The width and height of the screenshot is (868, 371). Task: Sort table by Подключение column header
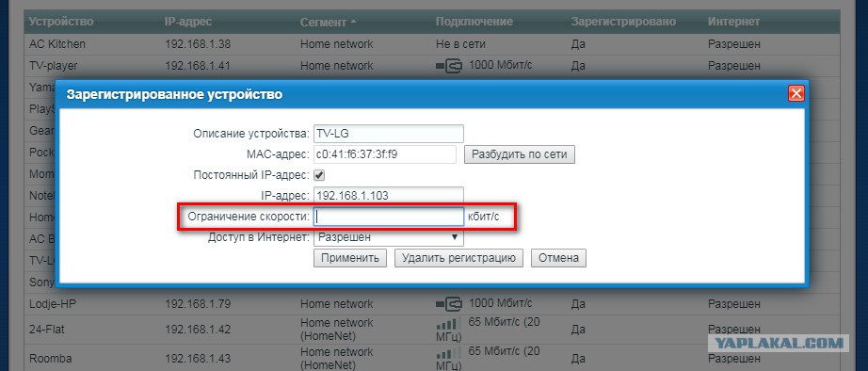(x=474, y=22)
